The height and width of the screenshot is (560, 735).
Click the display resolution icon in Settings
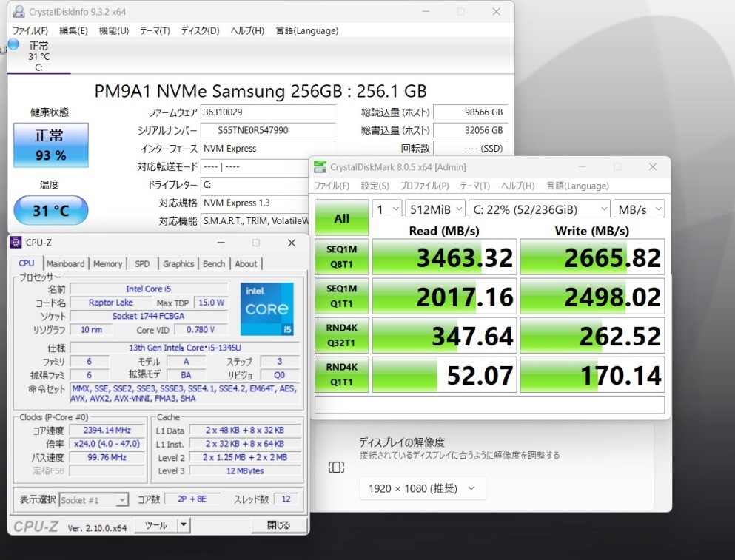(336, 468)
